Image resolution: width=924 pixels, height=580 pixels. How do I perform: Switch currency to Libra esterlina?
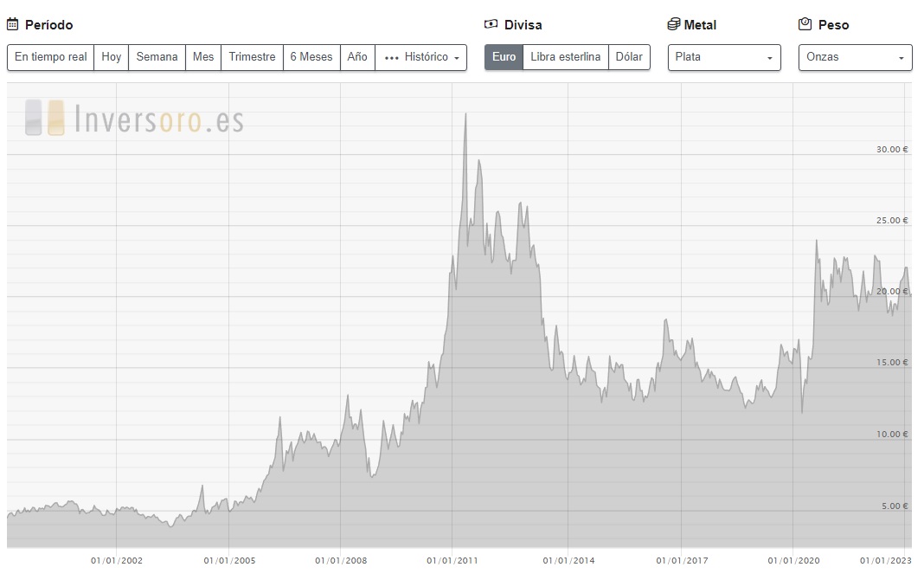click(565, 57)
